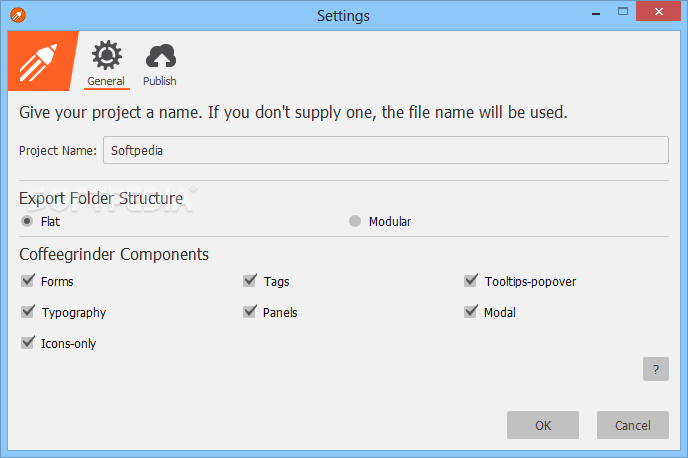Switch to the General tab label
Viewport: 688px width, 458px height.
(105, 81)
